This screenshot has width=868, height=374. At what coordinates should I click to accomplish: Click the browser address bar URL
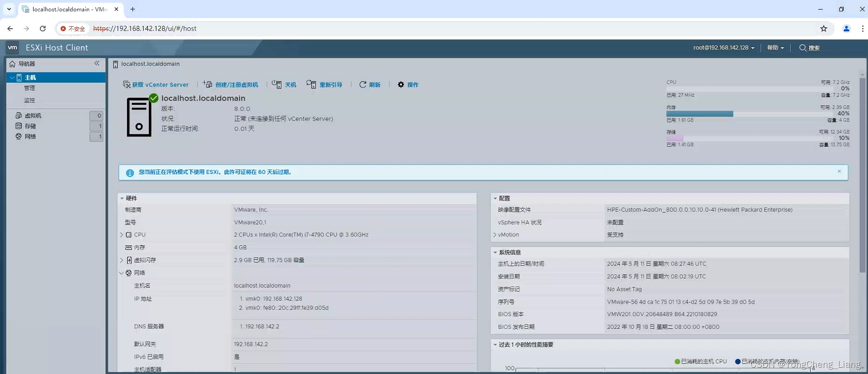point(145,29)
